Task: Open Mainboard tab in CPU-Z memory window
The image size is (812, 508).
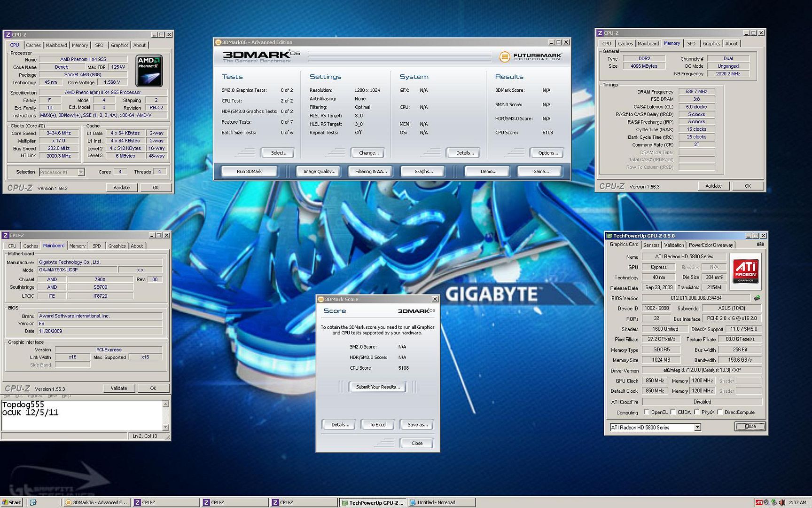Action: [x=648, y=44]
